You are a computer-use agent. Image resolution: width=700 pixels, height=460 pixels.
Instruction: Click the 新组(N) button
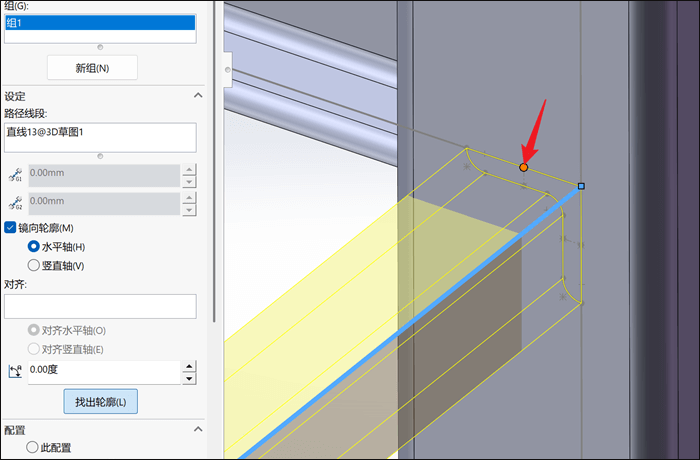pyautogui.click(x=92, y=68)
